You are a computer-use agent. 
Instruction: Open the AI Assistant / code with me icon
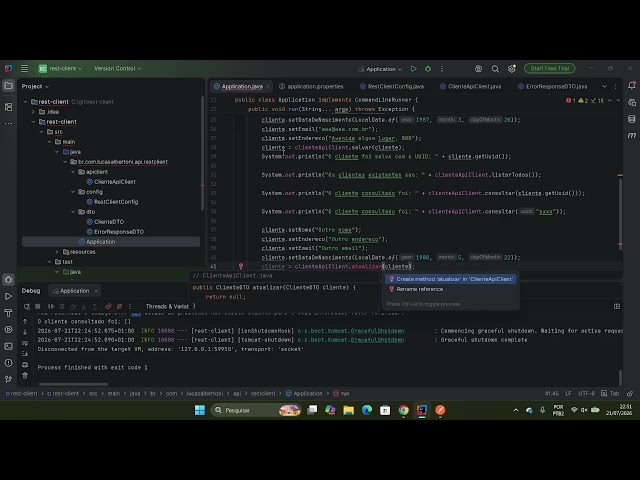pyautogui.click(x=478, y=69)
